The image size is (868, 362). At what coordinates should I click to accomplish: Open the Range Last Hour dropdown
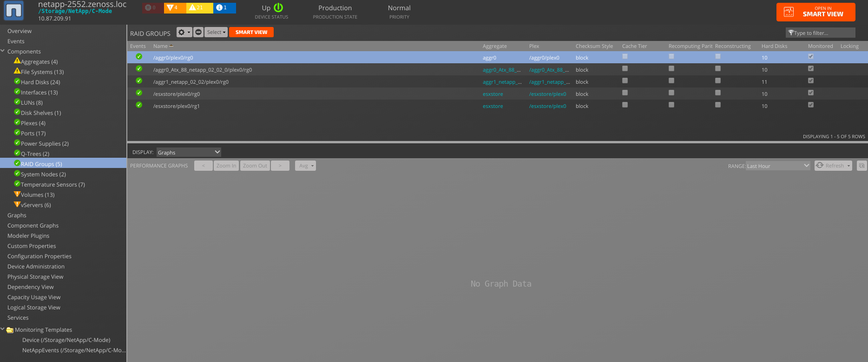(778, 166)
